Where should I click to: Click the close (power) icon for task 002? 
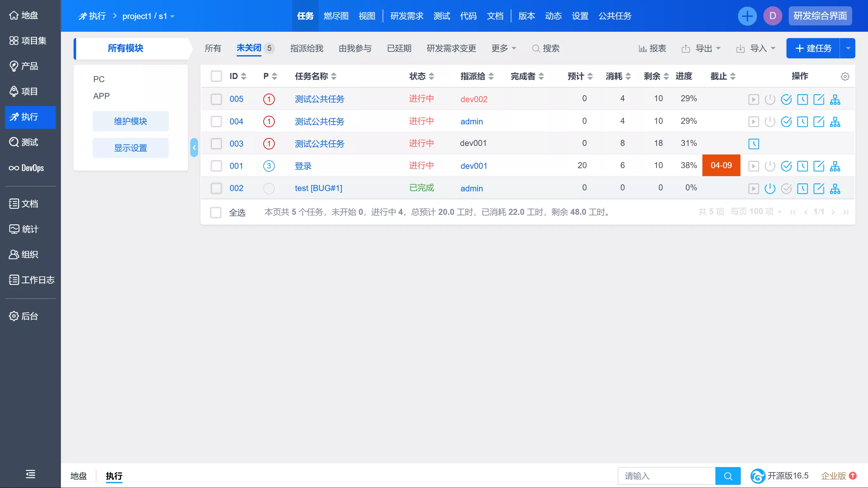(770, 188)
